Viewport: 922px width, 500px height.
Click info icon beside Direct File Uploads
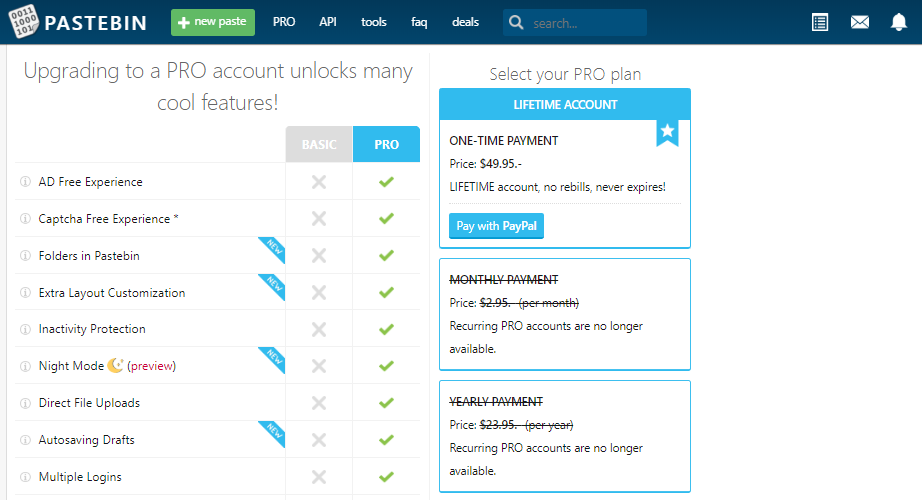pos(25,403)
